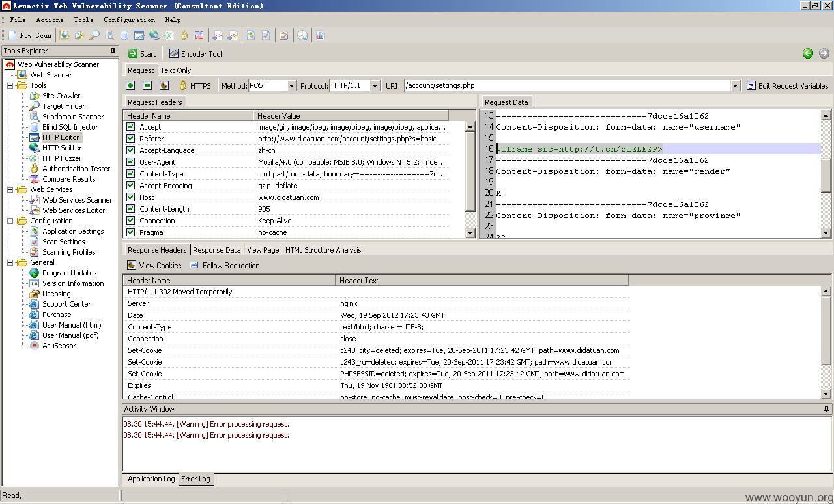Click the clock scheduler toolbar icon
The image size is (834, 504).
[x=302, y=35]
